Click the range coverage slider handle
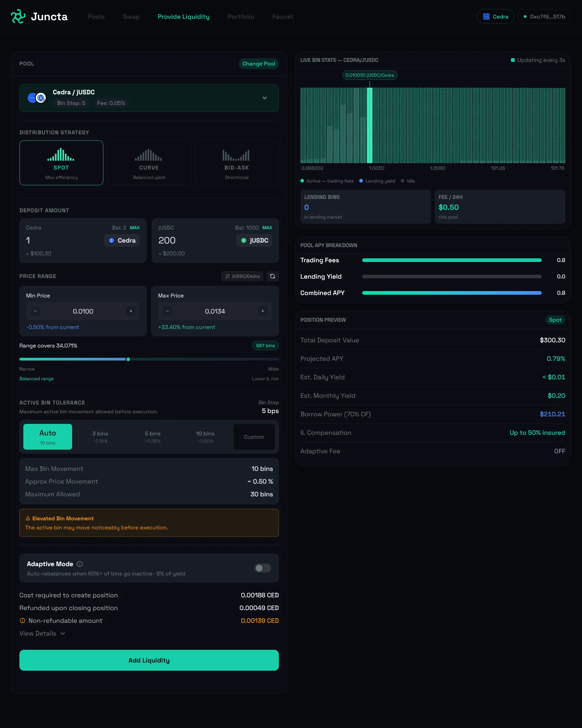 pyautogui.click(x=128, y=359)
